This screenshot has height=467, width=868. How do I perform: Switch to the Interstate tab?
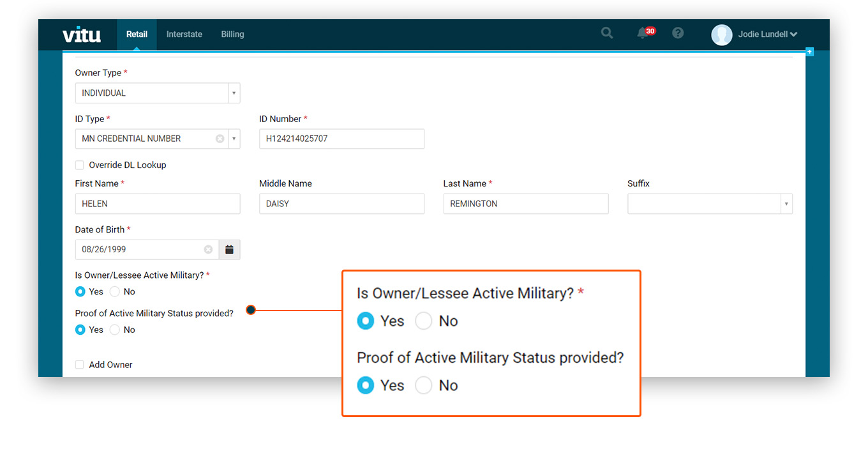coord(184,34)
